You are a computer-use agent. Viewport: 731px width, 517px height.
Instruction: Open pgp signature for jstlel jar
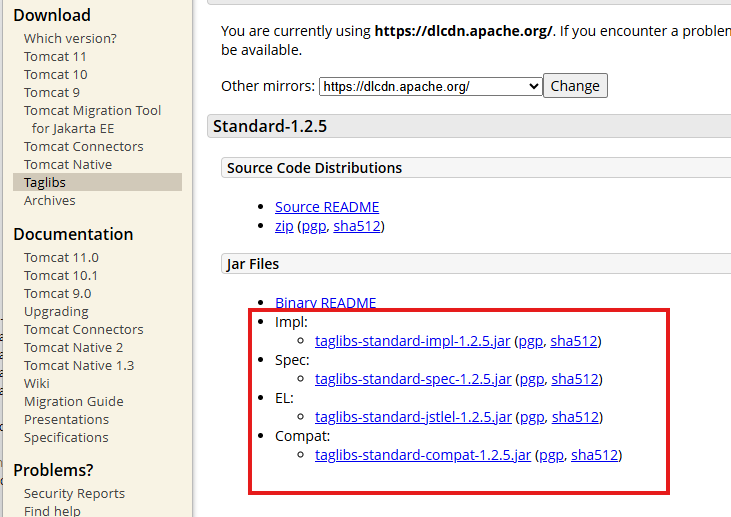point(532,417)
